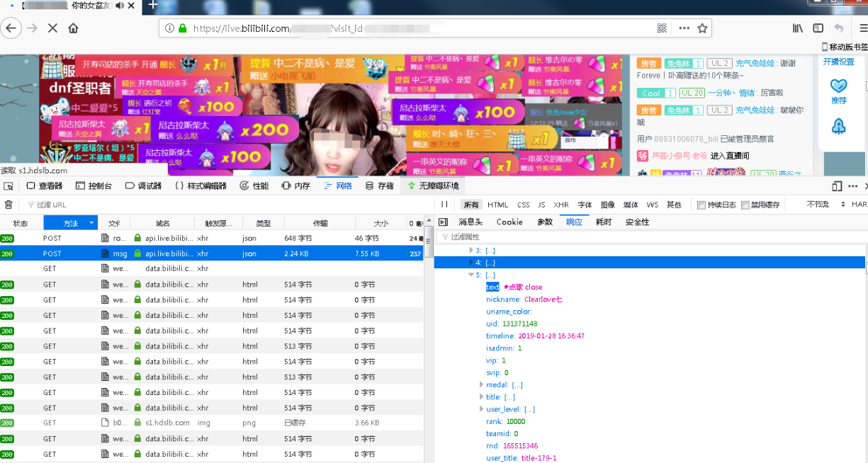The image size is (868, 463).
Task: Expand JSON node 3
Action: [x=471, y=250]
